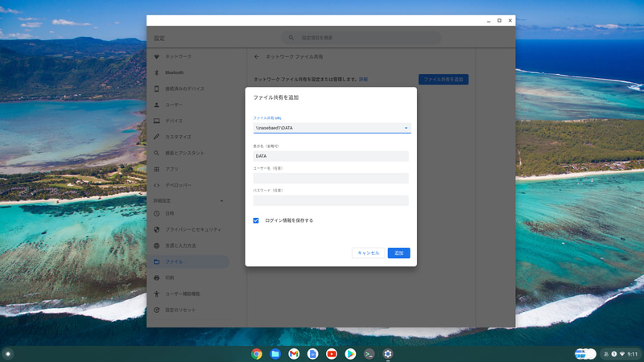Click the 印刷 printer icon
Viewport: 644px width, 362px height.
(156, 278)
